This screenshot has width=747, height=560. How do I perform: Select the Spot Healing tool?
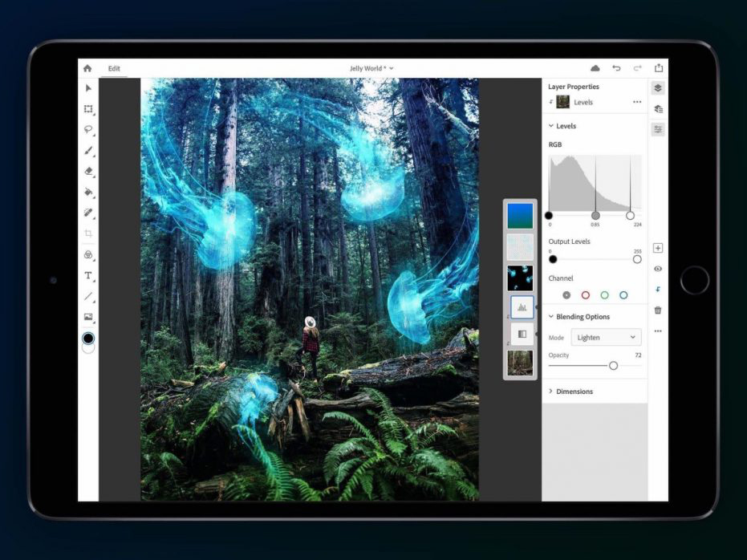point(88,213)
